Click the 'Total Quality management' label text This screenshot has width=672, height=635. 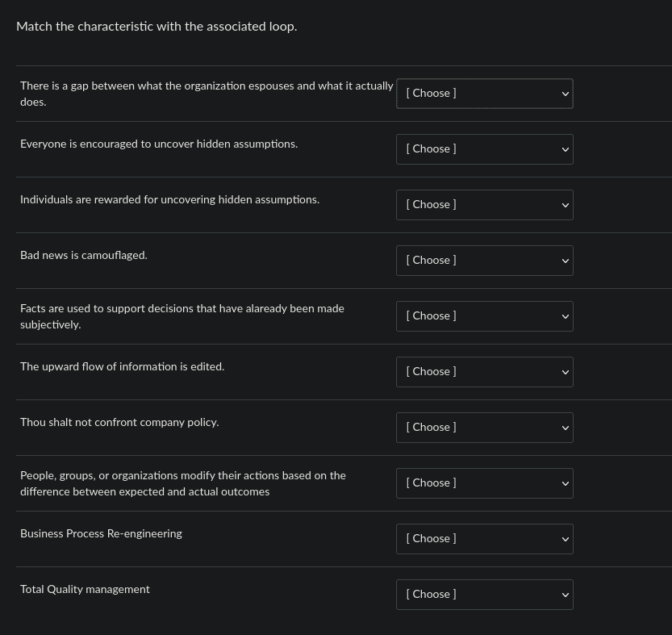click(x=85, y=590)
